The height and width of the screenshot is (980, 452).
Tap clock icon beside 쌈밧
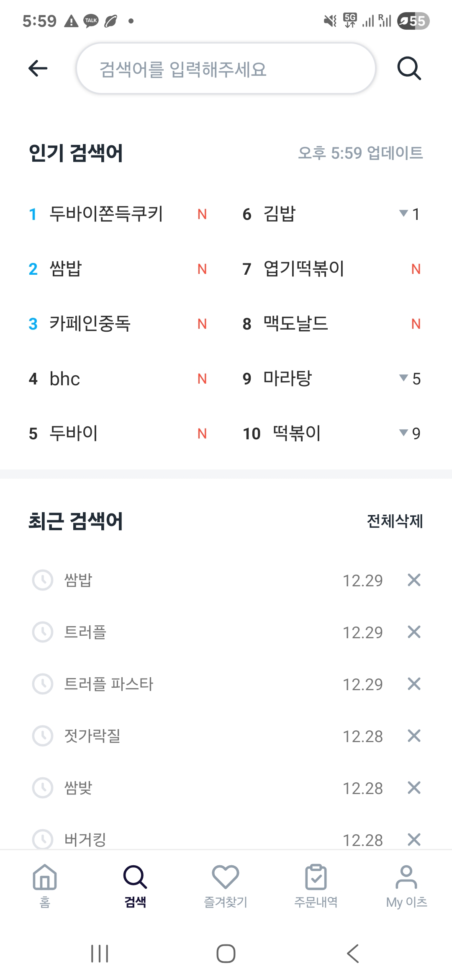tap(43, 788)
